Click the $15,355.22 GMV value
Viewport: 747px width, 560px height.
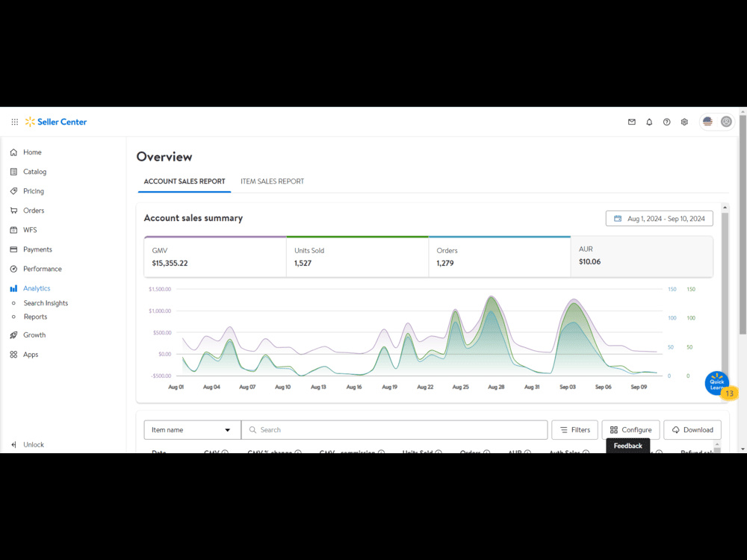coord(170,264)
